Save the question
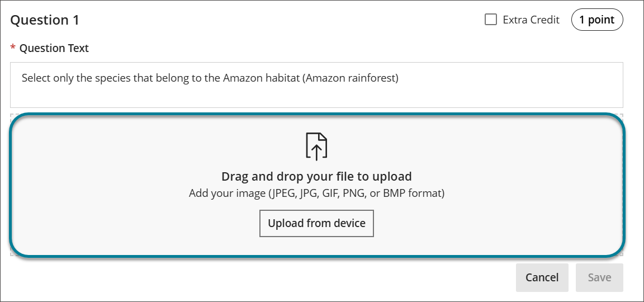The image size is (644, 302). 599,277
